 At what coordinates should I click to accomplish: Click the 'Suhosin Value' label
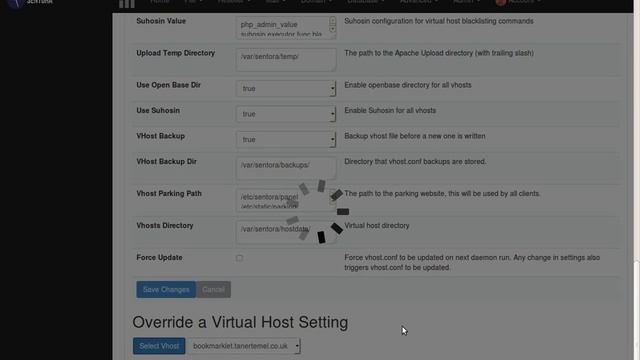click(x=161, y=21)
